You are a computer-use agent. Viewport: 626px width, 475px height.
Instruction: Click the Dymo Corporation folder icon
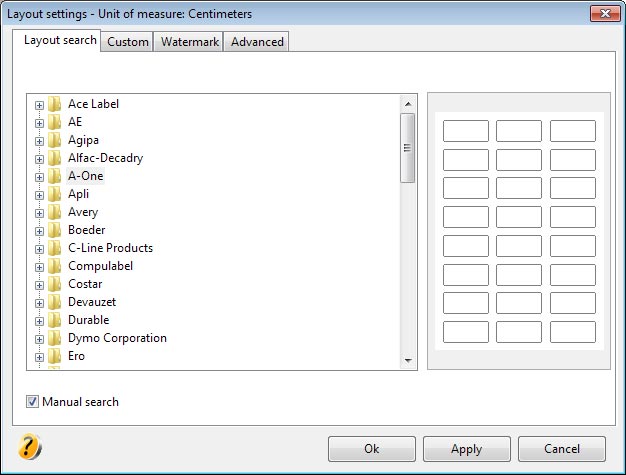[55, 338]
